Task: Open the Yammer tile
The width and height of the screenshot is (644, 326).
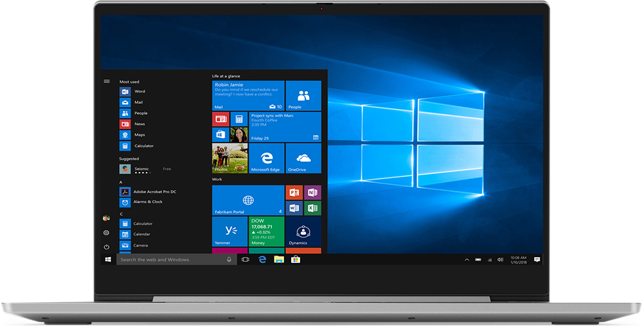Action: point(230,231)
